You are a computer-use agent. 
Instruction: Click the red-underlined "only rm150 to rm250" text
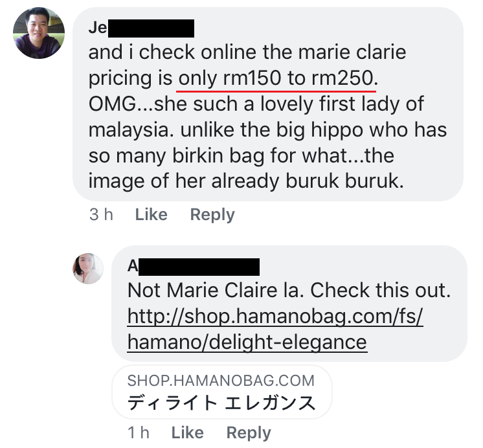click(x=278, y=78)
